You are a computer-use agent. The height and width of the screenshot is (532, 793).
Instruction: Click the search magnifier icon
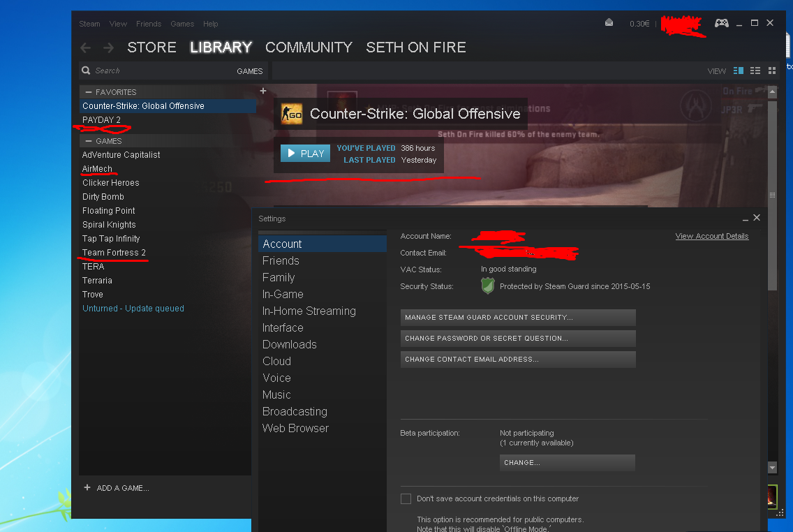coord(86,71)
